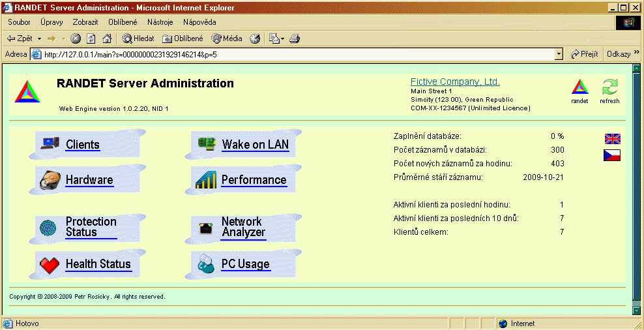The height and width of the screenshot is (330, 644).
Task: Expand the Forward history dropdown arrow
Action: [63, 38]
